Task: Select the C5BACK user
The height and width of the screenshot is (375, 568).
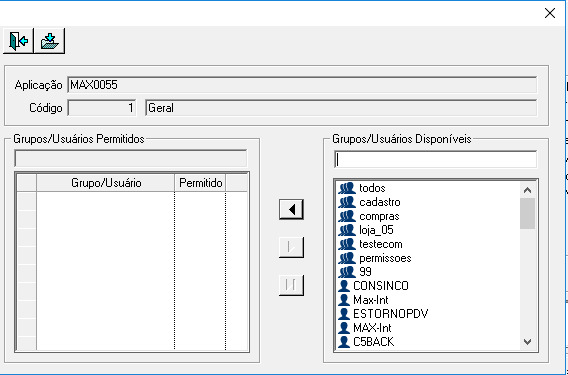Action: (373, 342)
